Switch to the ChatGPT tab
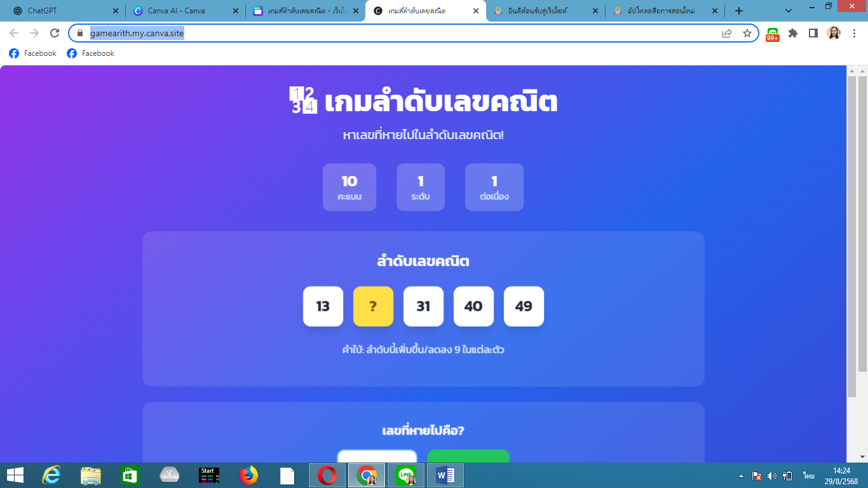This screenshot has width=868, height=488. (x=57, y=11)
